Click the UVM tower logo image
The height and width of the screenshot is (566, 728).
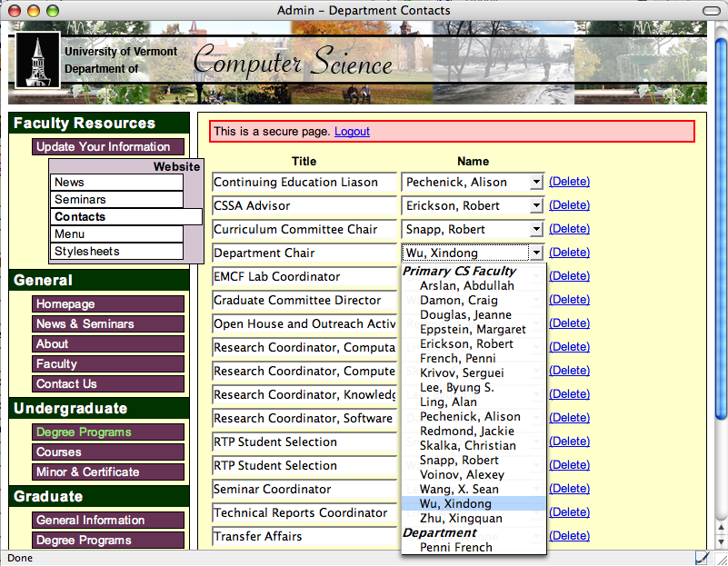pyautogui.click(x=37, y=60)
